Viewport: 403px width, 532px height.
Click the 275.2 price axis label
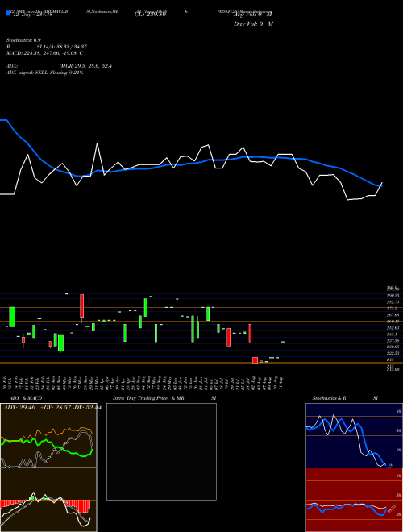tap(393, 309)
